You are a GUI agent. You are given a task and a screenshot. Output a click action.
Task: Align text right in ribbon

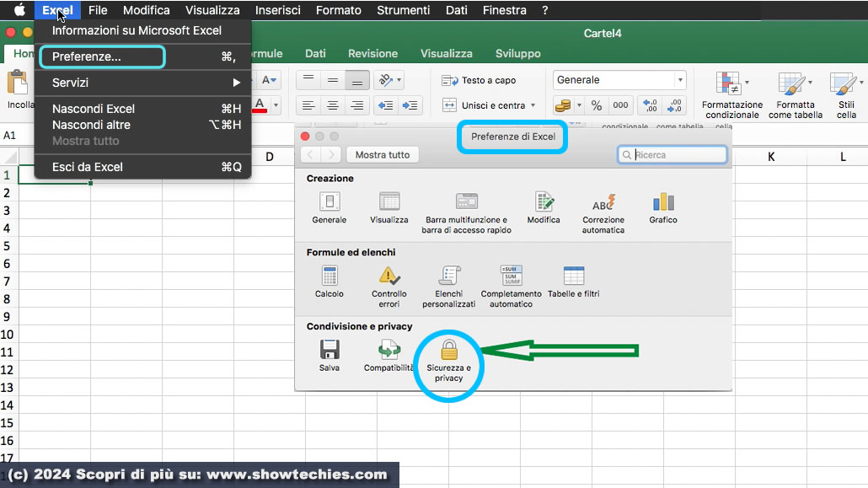tap(357, 105)
